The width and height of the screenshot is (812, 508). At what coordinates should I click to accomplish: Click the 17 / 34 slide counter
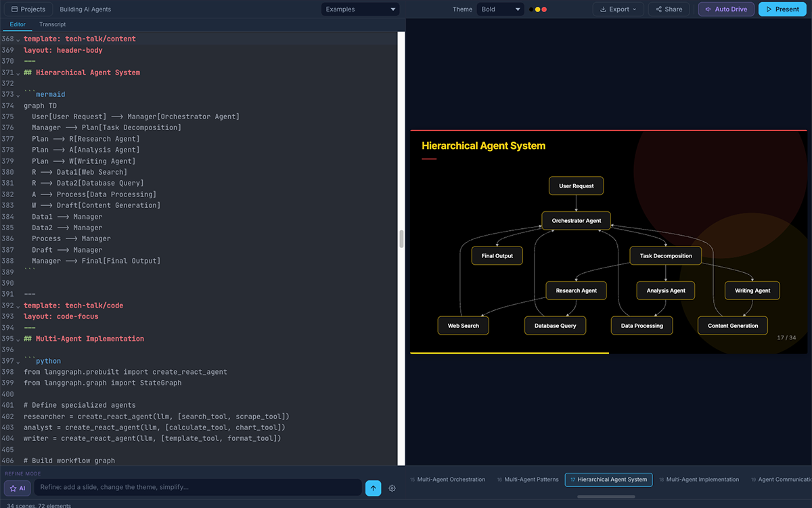[x=786, y=338]
